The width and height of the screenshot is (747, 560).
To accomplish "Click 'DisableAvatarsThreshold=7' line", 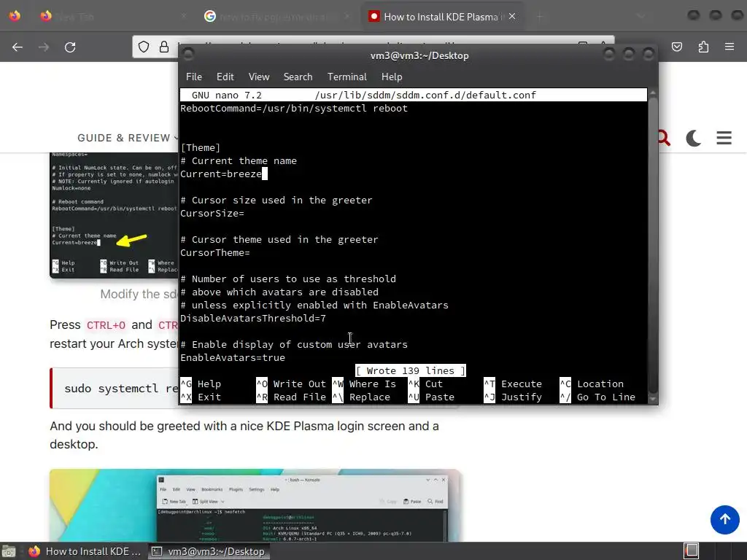I will [x=253, y=318].
